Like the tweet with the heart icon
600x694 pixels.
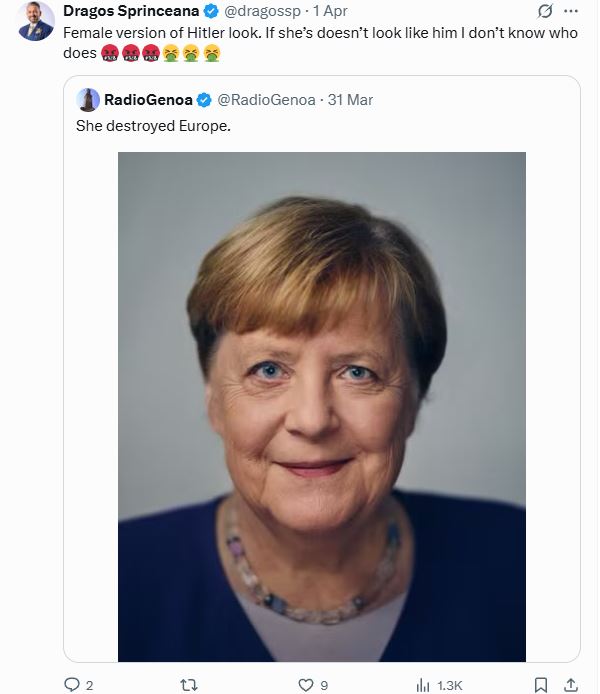coord(306,685)
